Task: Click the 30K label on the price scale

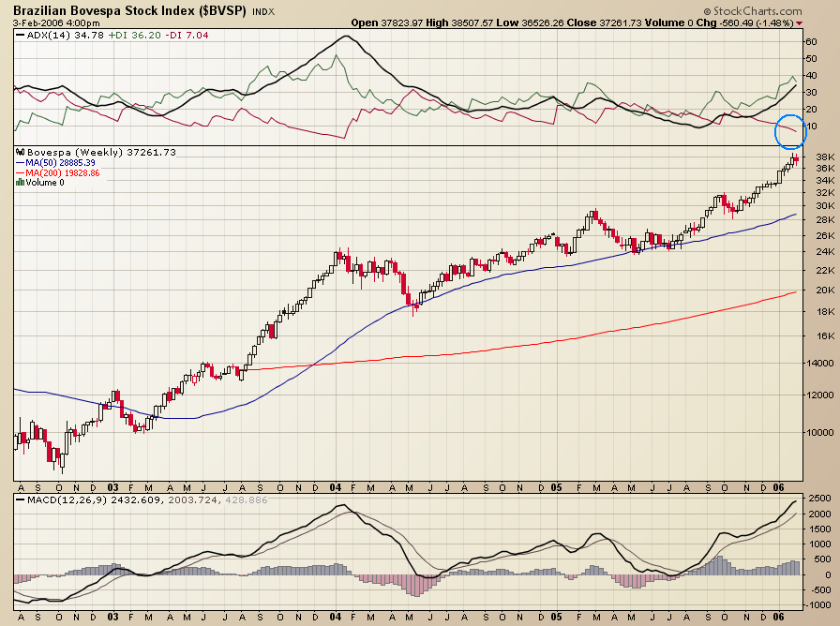Action: pos(825,205)
